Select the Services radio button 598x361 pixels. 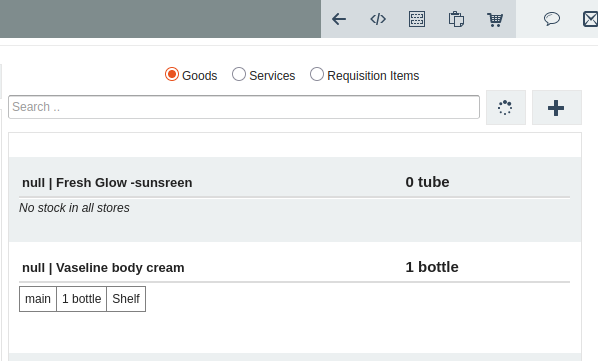239,74
